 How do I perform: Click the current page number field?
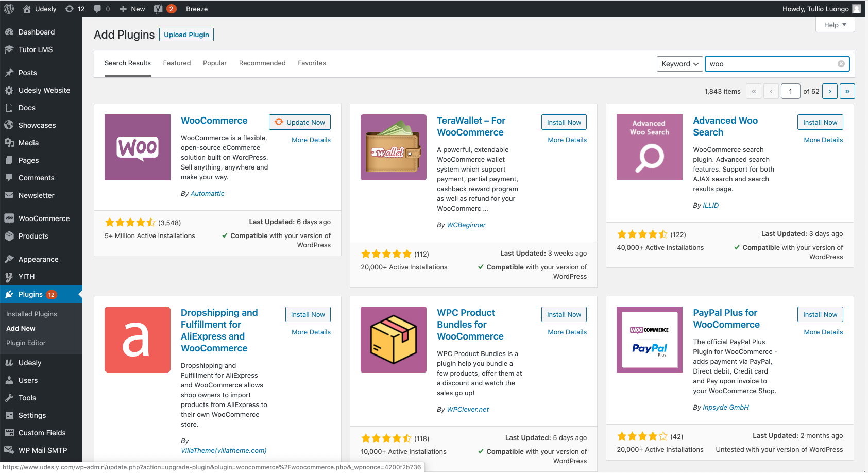(790, 91)
